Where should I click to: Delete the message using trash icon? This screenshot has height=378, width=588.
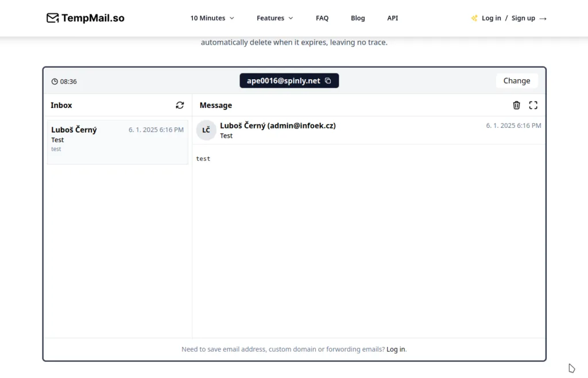tap(516, 105)
